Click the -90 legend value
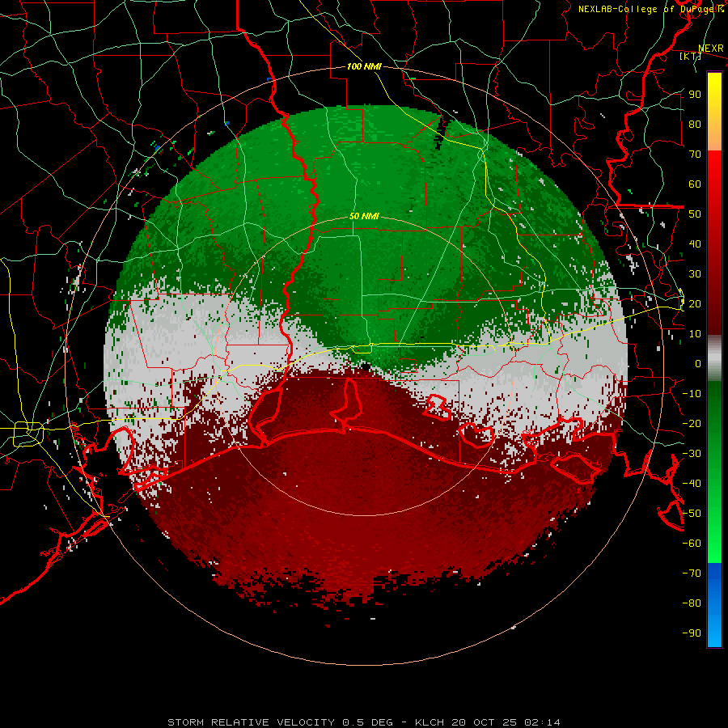The image size is (728, 728). 692,633
